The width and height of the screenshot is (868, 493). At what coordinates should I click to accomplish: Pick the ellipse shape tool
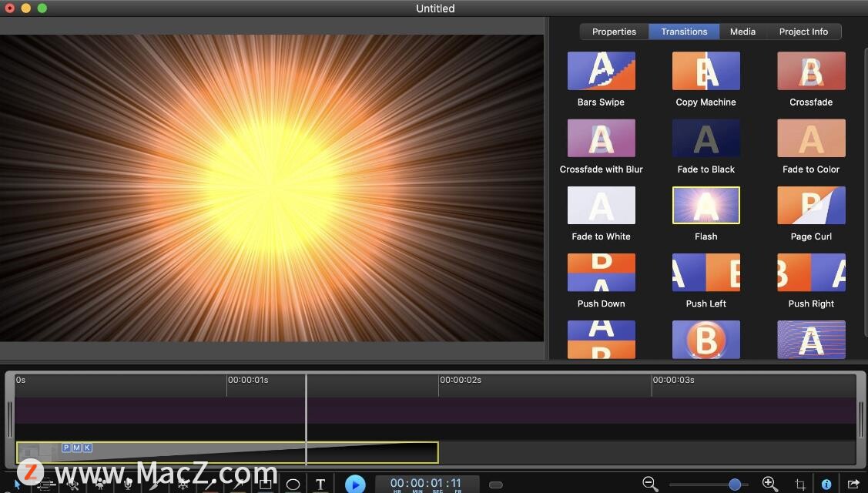point(293,484)
